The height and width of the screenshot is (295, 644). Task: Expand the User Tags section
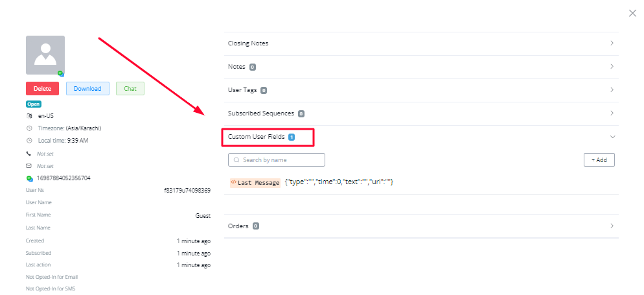612,90
